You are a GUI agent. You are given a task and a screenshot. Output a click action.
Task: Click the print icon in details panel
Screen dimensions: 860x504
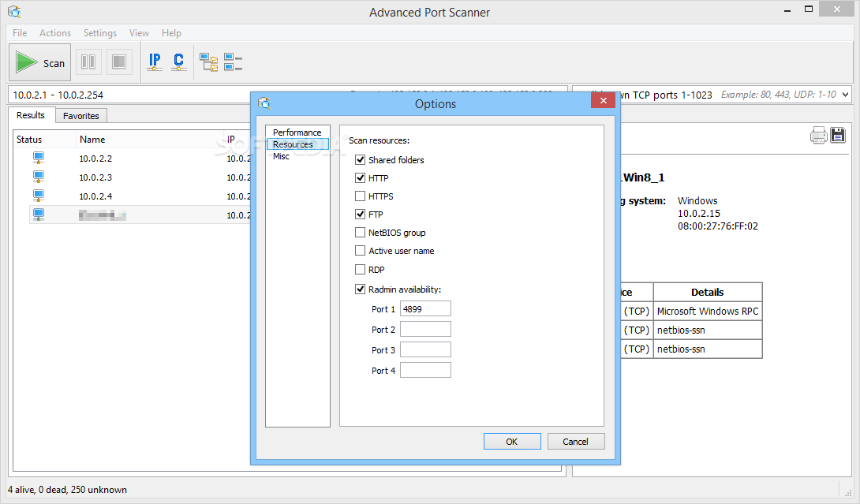(x=818, y=135)
